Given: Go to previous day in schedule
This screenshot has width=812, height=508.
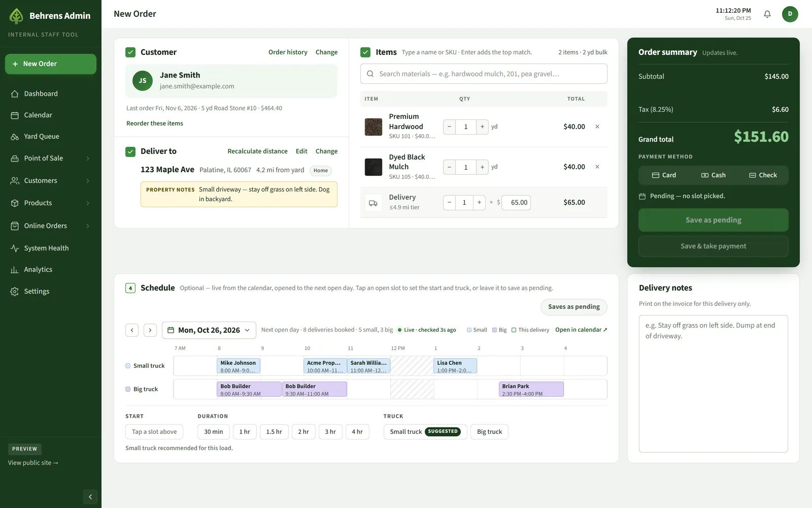Looking at the screenshot, I should point(132,330).
